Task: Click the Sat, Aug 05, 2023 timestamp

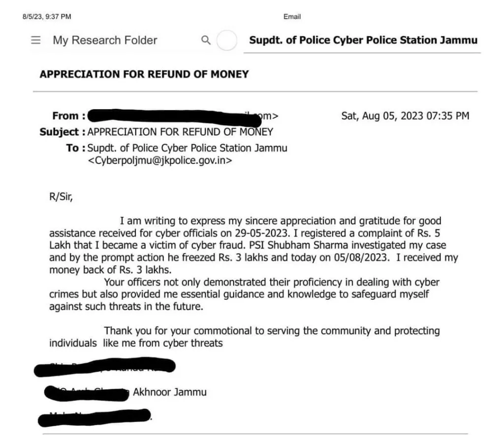Action: (x=405, y=116)
